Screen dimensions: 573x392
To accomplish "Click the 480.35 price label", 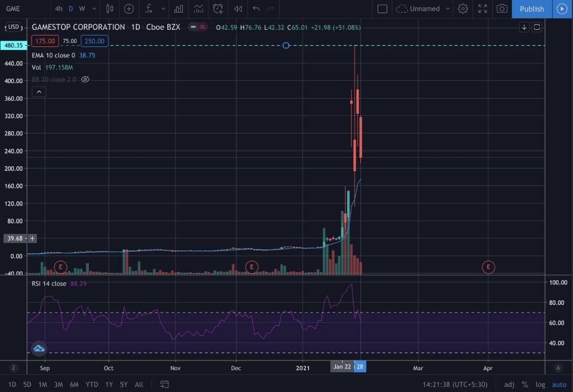I will [x=14, y=45].
